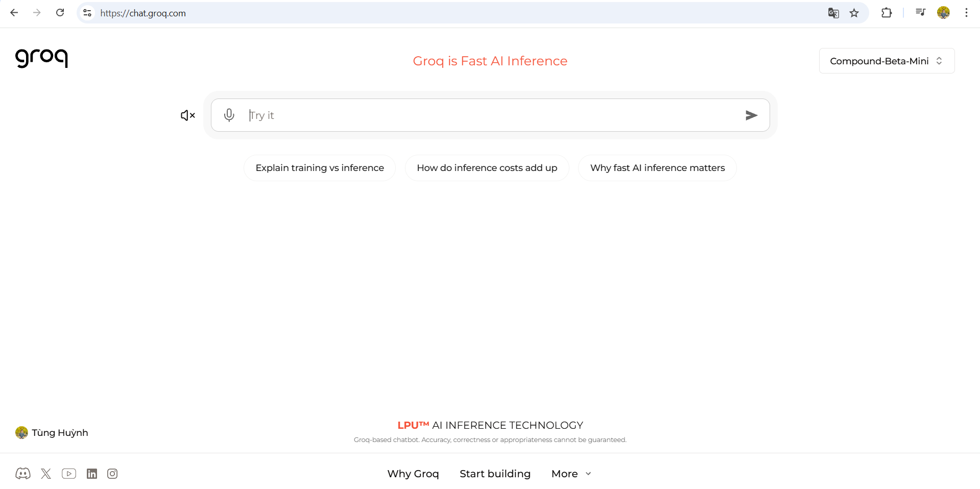The width and height of the screenshot is (980, 489).
Task: Open the Start building link
Action: (x=495, y=474)
